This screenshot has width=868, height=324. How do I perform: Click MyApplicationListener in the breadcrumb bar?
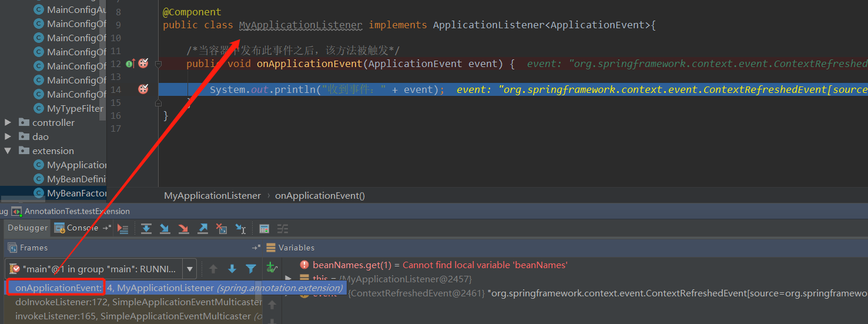pyautogui.click(x=212, y=196)
